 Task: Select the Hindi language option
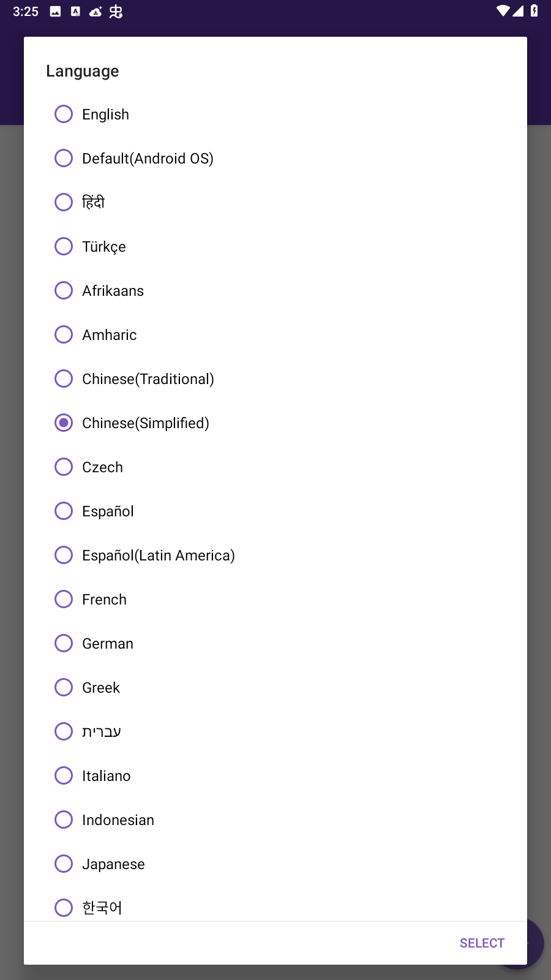(x=275, y=203)
